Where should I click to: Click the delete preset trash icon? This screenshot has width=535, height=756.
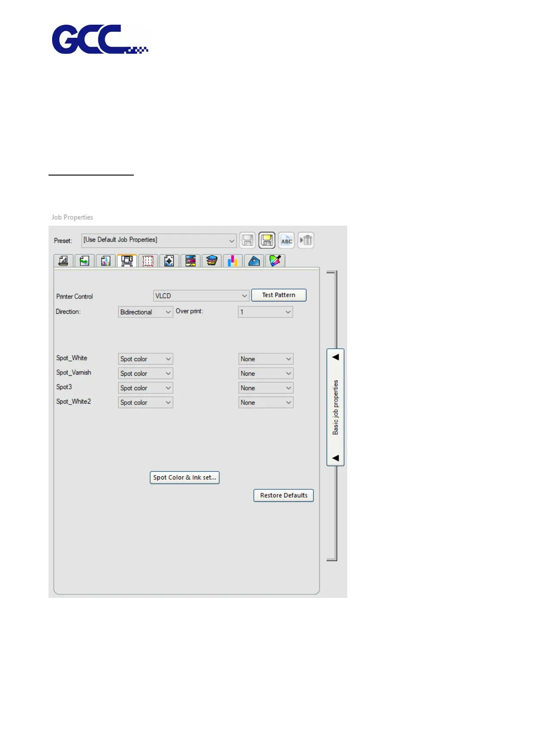point(306,241)
